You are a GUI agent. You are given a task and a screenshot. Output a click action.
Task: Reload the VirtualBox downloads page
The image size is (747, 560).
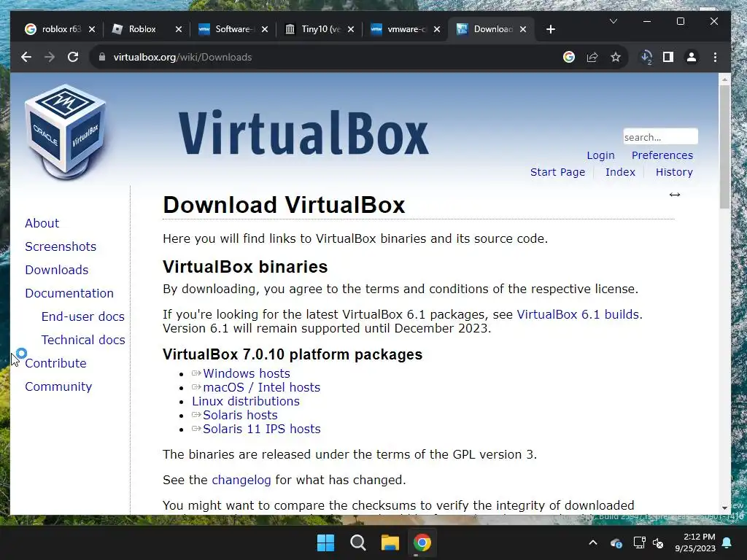pos(73,57)
